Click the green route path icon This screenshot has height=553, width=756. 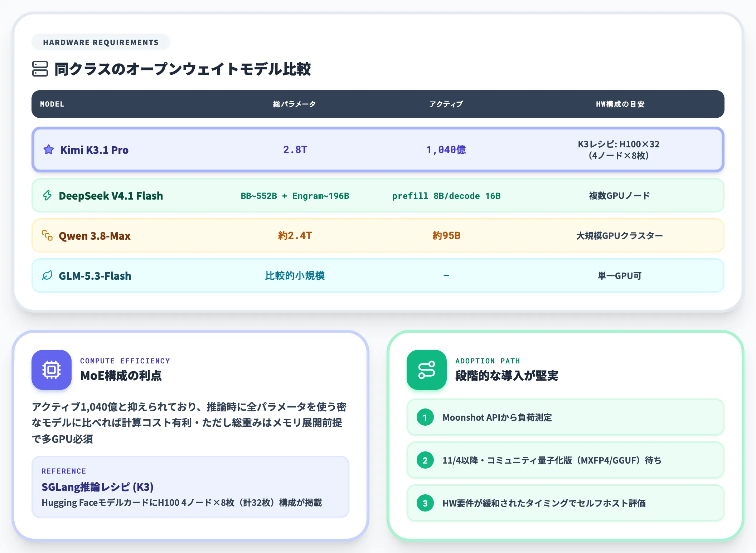[427, 370]
